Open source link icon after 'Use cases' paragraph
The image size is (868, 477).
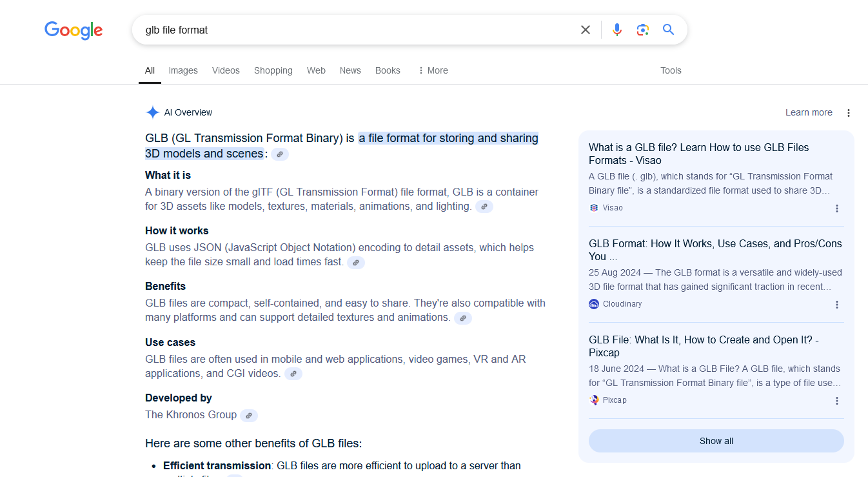tap(293, 374)
